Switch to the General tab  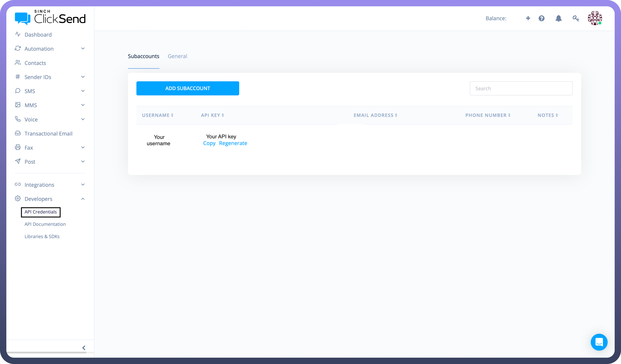(x=177, y=56)
